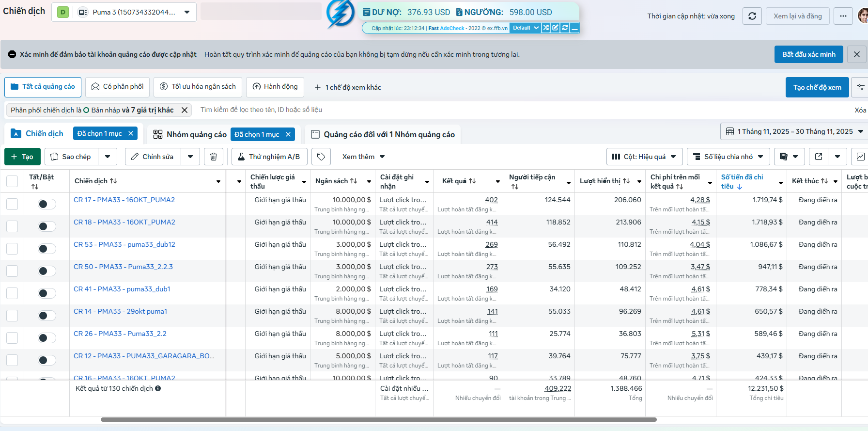The width and height of the screenshot is (868, 431).
Task: Open campaign CR 53 - PMA33 - puma33_dub12 link
Action: tap(124, 244)
